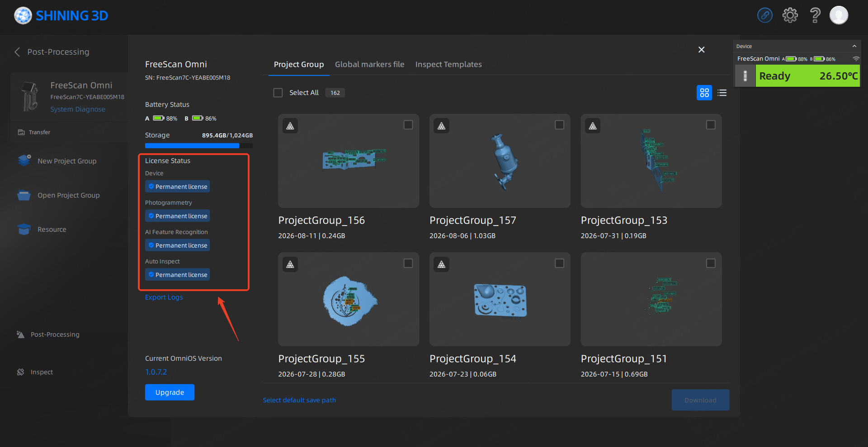
Task: Switch to the Project Group tab
Action: click(299, 65)
